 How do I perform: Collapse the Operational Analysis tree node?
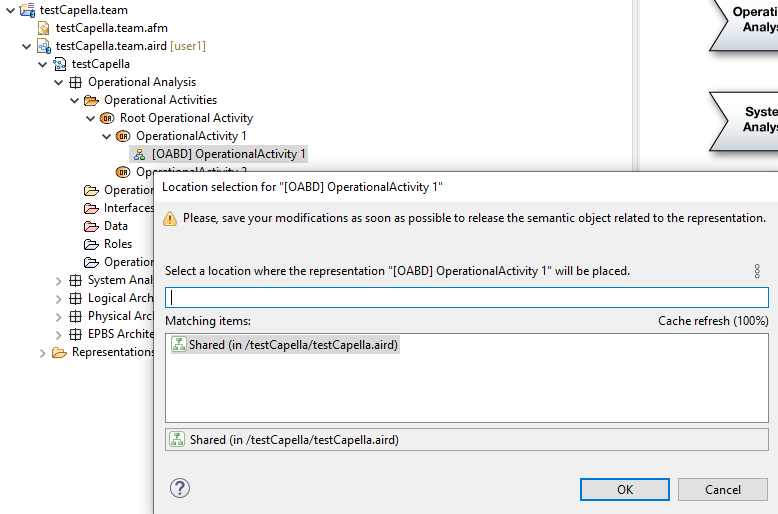[59, 82]
